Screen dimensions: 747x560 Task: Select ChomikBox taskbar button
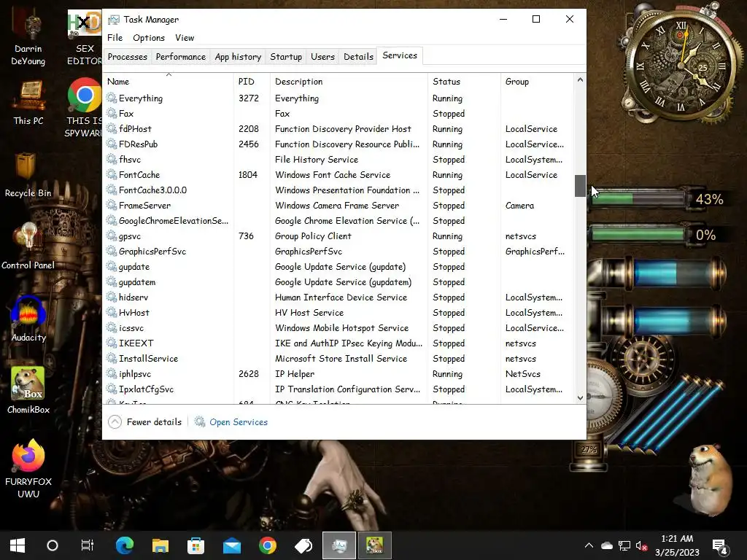375,545
